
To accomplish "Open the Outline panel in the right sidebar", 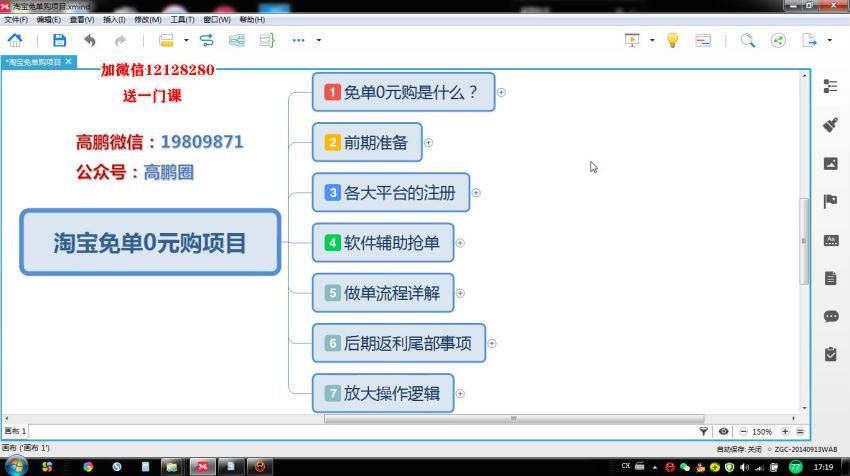I will coord(830,86).
